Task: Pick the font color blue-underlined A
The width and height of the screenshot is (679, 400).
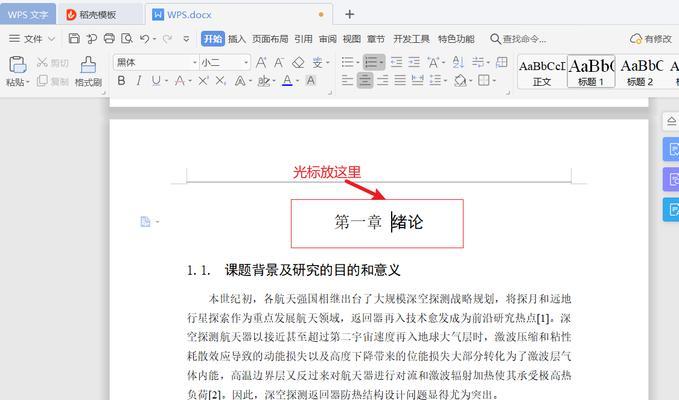Action: [x=287, y=81]
